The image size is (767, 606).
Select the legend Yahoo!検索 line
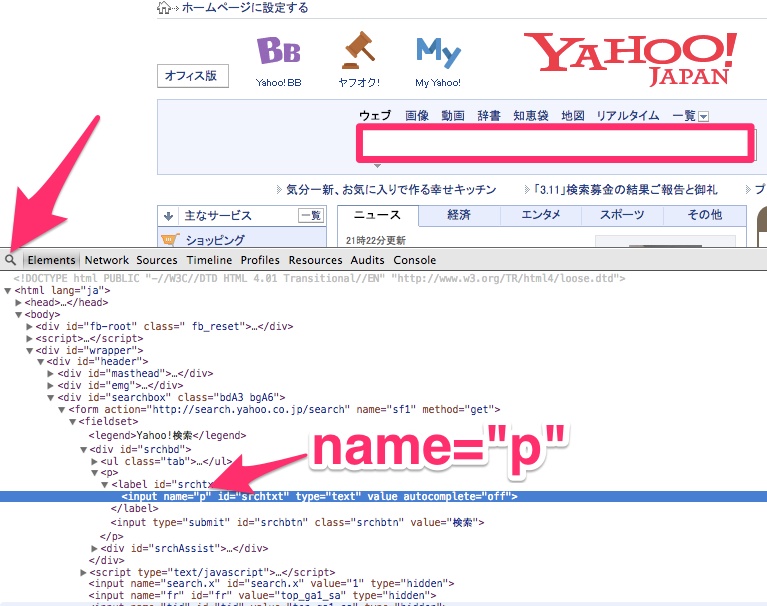[167, 435]
